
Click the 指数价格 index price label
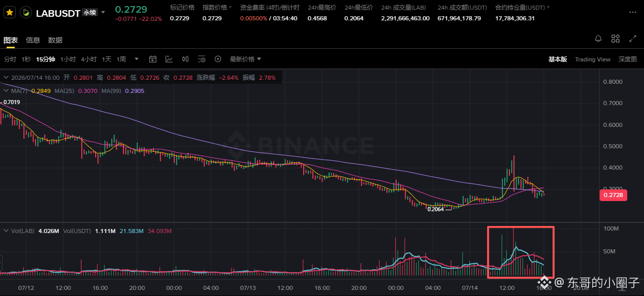tap(214, 8)
